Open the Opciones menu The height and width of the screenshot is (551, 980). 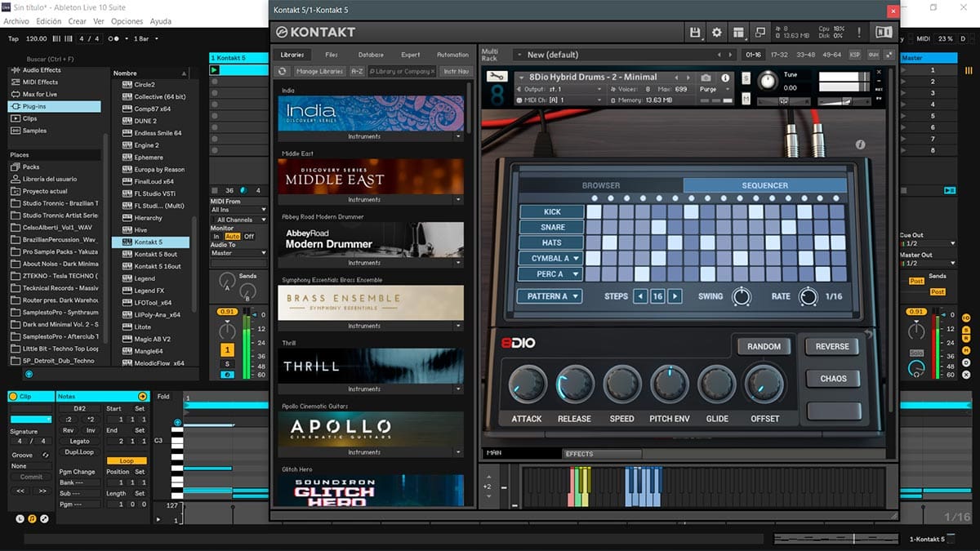pyautogui.click(x=127, y=21)
